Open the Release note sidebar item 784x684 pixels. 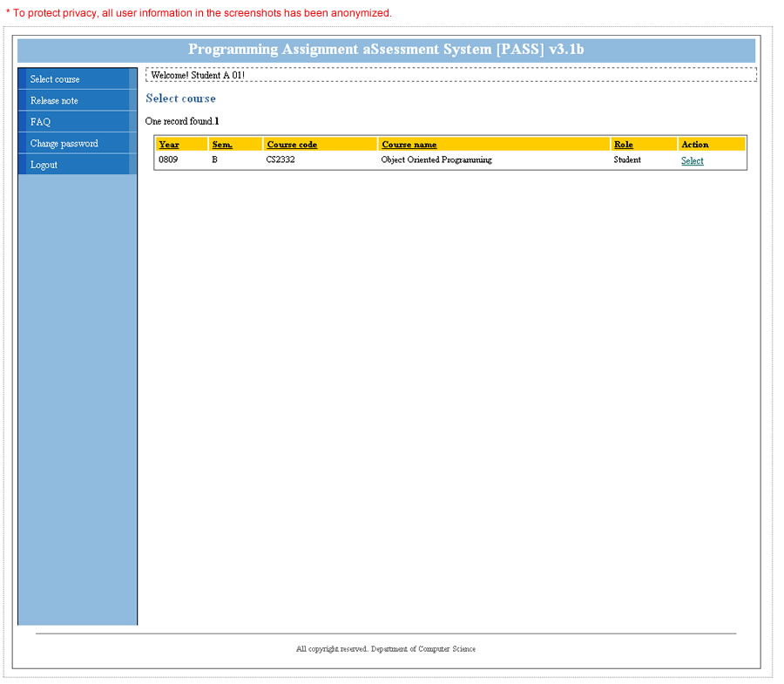54,101
